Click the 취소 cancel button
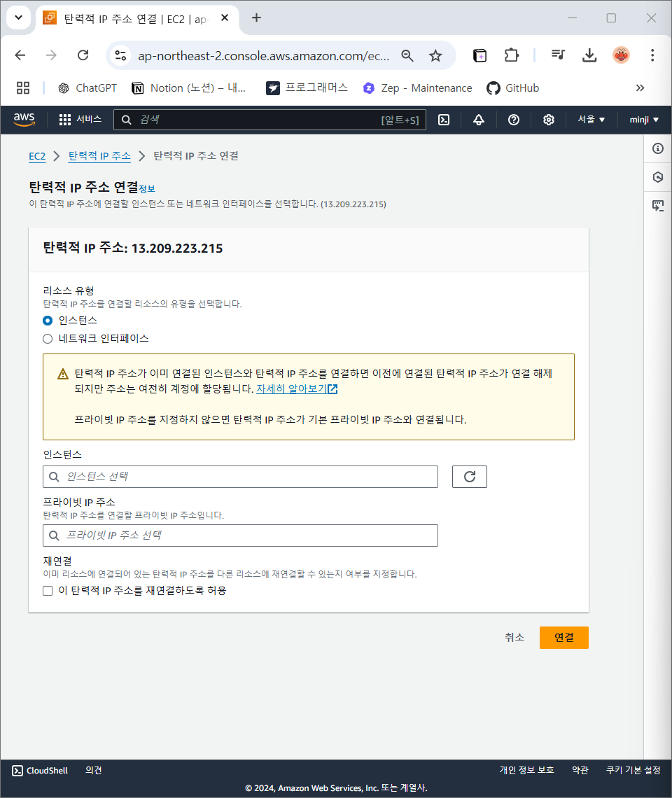 pos(514,637)
